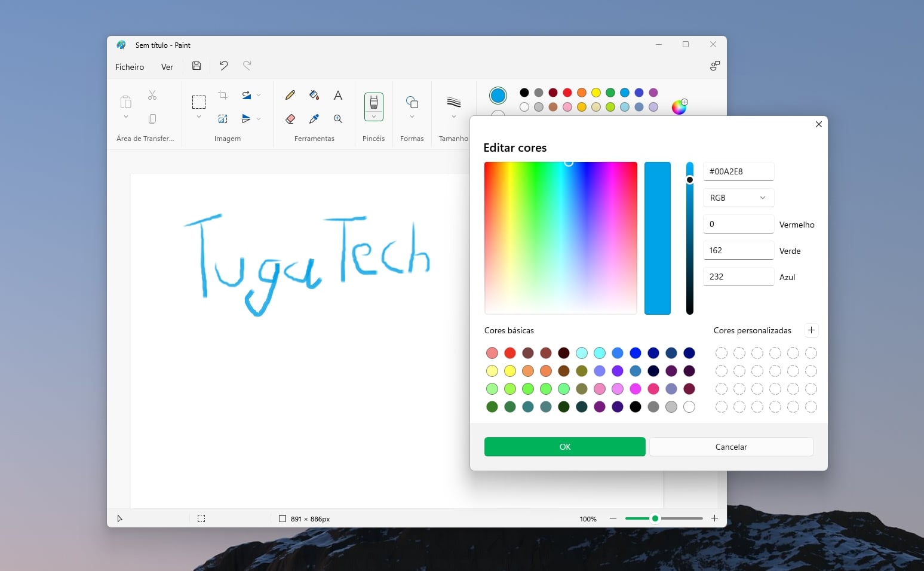Screen dimensions: 924x571
Task: Expand the Flip options chevron
Action: pos(259,119)
